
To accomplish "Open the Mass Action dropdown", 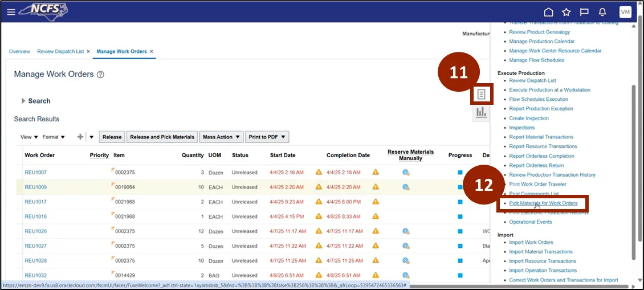I will pos(221,137).
